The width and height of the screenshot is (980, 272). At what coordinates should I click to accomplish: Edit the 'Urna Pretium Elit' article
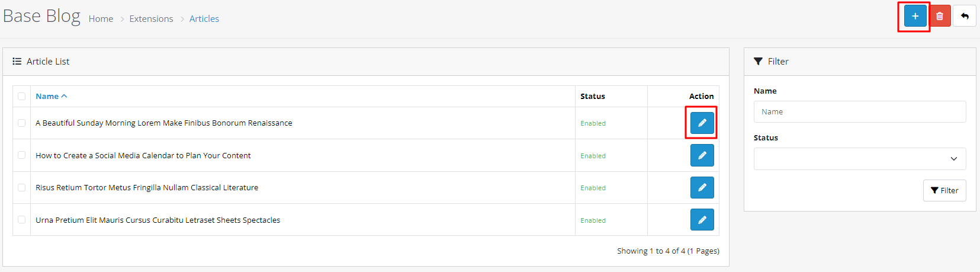(702, 220)
